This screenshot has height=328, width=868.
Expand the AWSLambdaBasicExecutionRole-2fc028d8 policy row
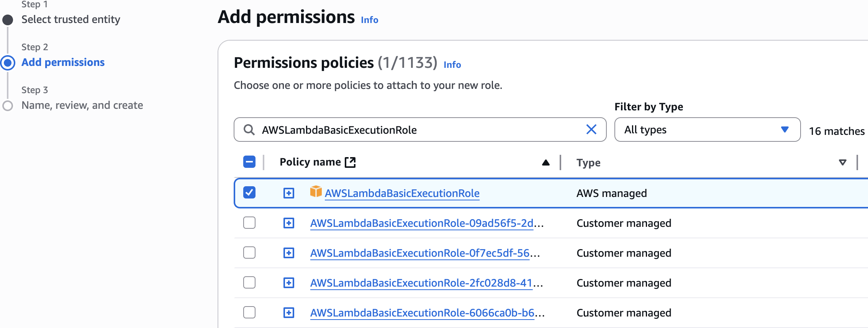(x=289, y=283)
